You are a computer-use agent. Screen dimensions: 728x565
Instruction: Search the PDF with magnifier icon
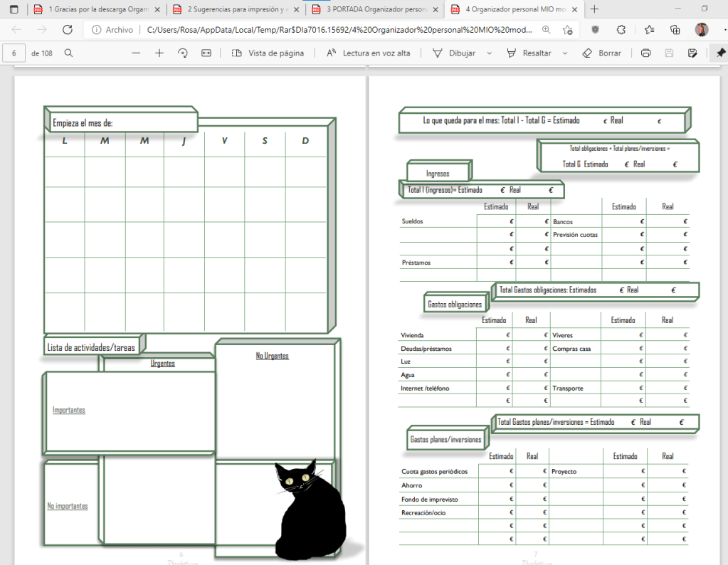pyautogui.click(x=68, y=53)
